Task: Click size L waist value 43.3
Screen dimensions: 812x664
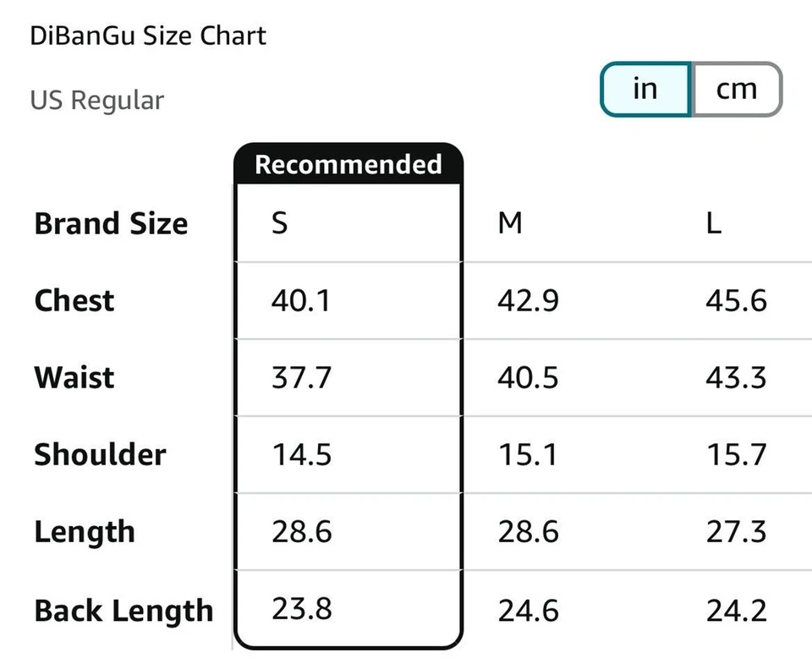Action: [x=736, y=377]
